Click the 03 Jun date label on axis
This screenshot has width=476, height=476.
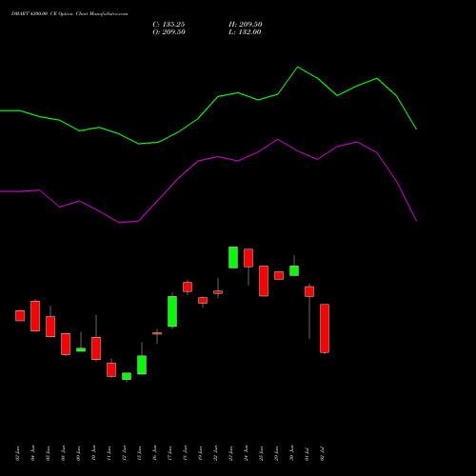tap(18, 453)
